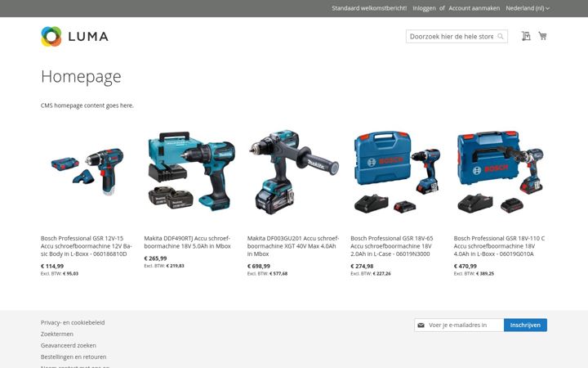588x368 pixels.
Task: Click Makita DDF490RTJ Accu product title
Action: point(188,242)
